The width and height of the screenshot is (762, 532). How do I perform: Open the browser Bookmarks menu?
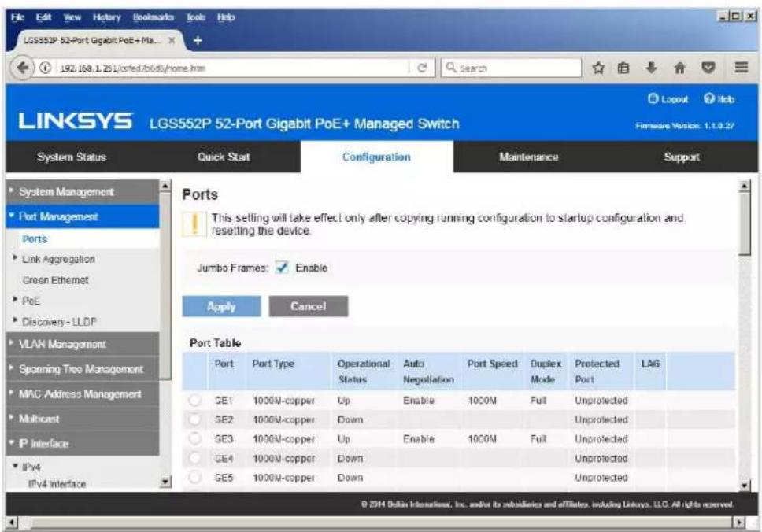[x=153, y=17]
